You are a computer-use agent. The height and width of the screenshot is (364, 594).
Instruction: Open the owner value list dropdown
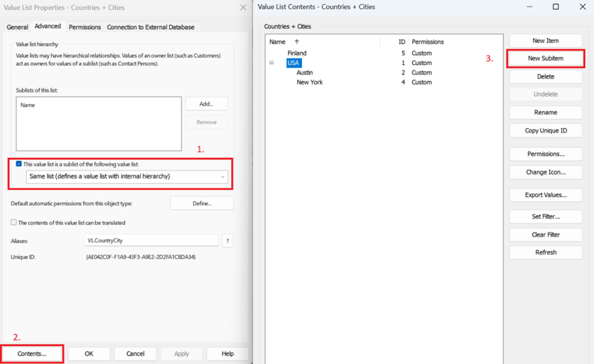127,177
